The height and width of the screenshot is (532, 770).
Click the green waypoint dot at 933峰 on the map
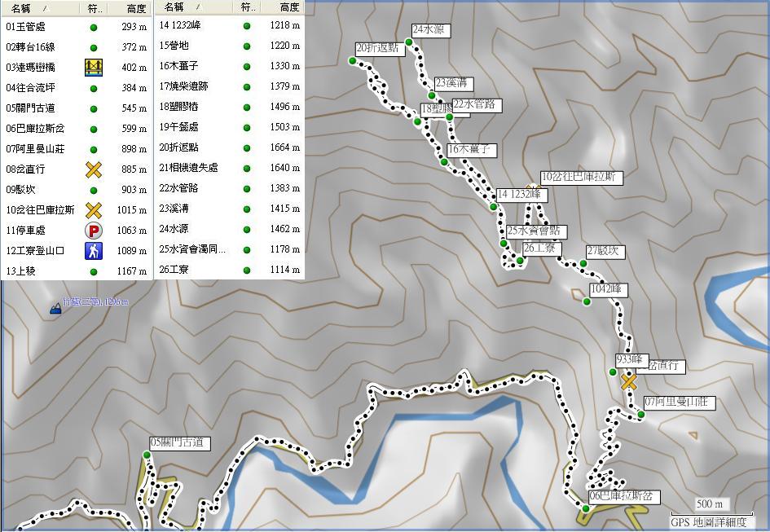[x=613, y=372]
